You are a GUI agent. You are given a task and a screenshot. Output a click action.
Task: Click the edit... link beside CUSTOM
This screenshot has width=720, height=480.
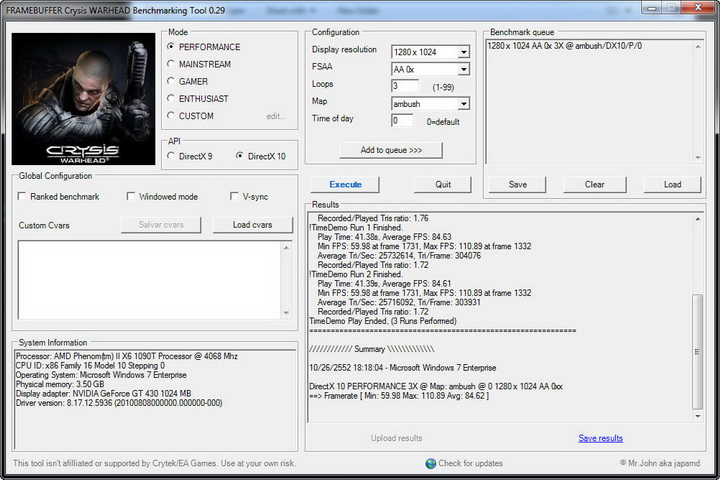pos(276,116)
